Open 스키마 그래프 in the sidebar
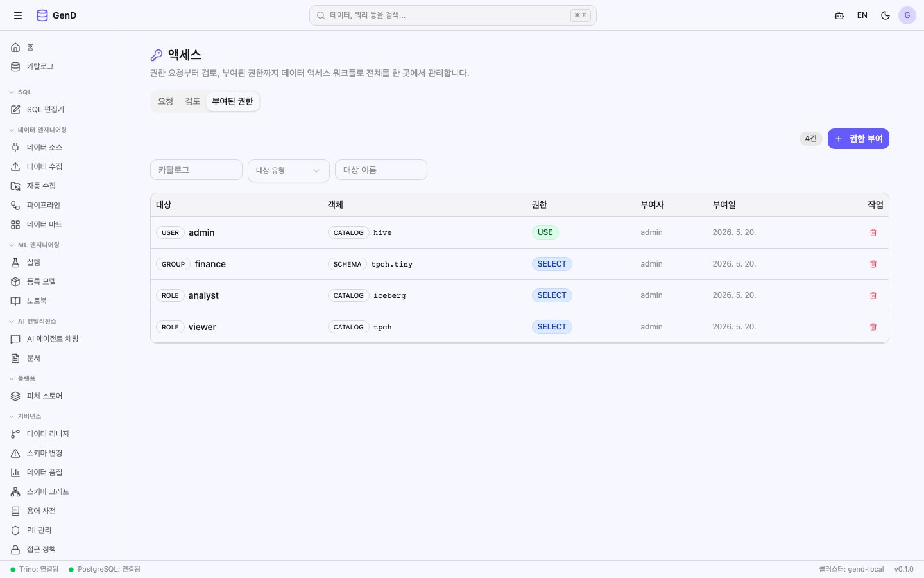The width and height of the screenshot is (924, 578). (x=58, y=492)
